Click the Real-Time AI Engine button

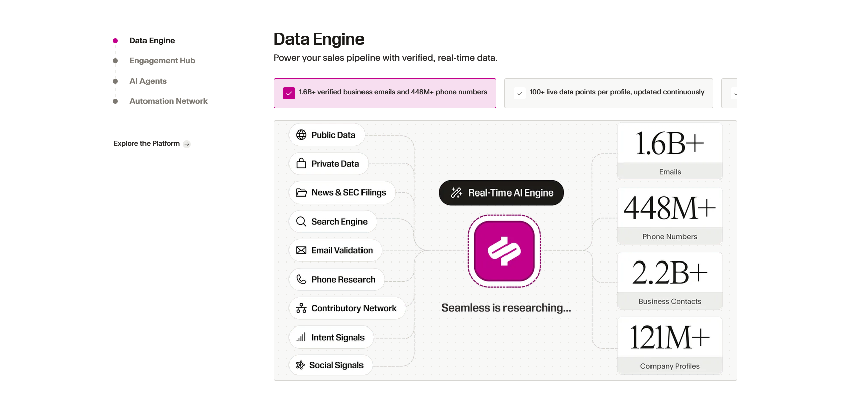(x=501, y=192)
